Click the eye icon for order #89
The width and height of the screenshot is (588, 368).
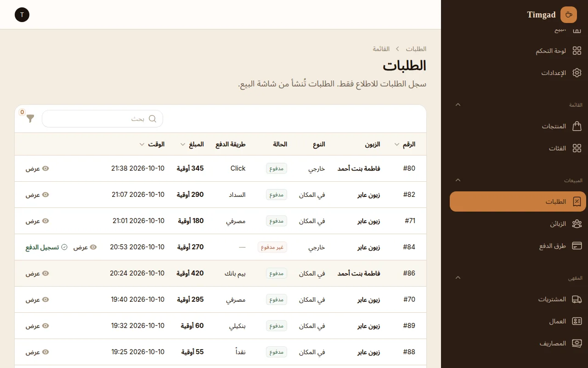tap(45, 326)
